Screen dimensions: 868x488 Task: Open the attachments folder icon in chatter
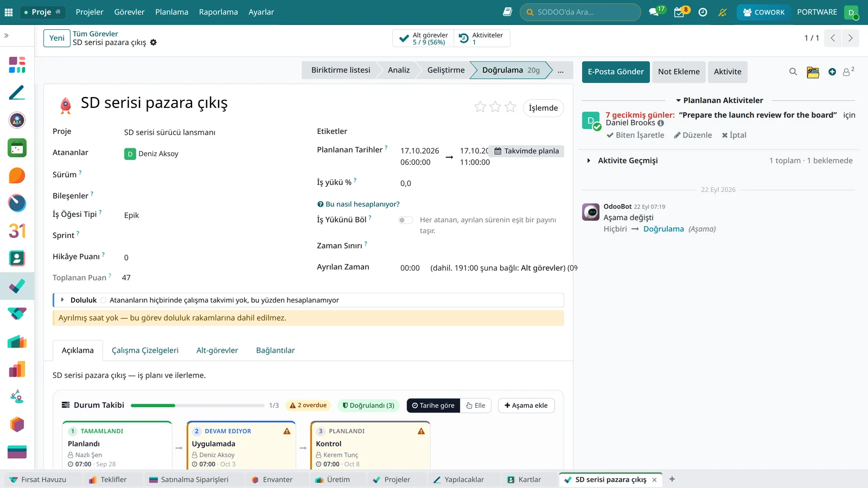coord(813,72)
